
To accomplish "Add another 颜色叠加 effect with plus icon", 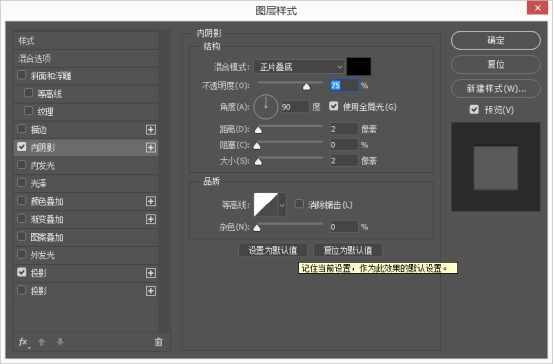I will pyautogui.click(x=151, y=201).
